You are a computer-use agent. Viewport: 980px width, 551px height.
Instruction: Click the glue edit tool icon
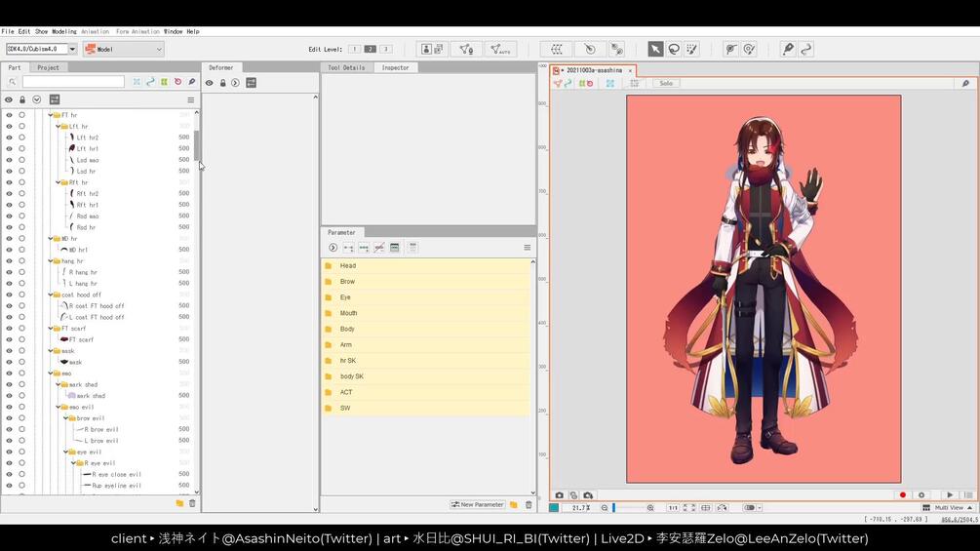click(749, 49)
